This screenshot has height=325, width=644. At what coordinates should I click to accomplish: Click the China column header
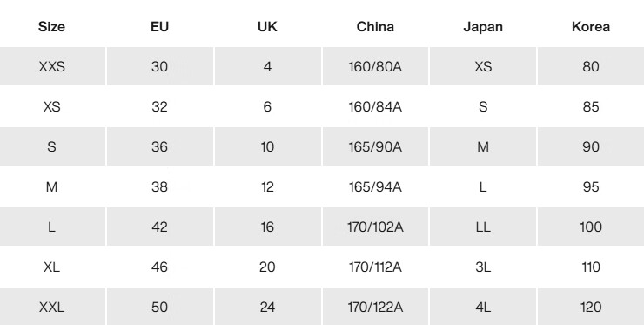[375, 27]
